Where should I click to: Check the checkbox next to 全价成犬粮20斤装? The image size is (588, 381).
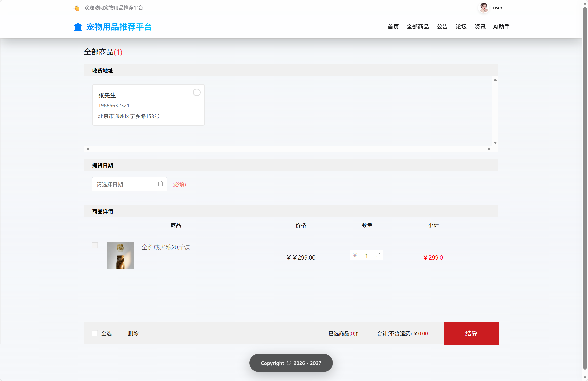click(x=95, y=245)
